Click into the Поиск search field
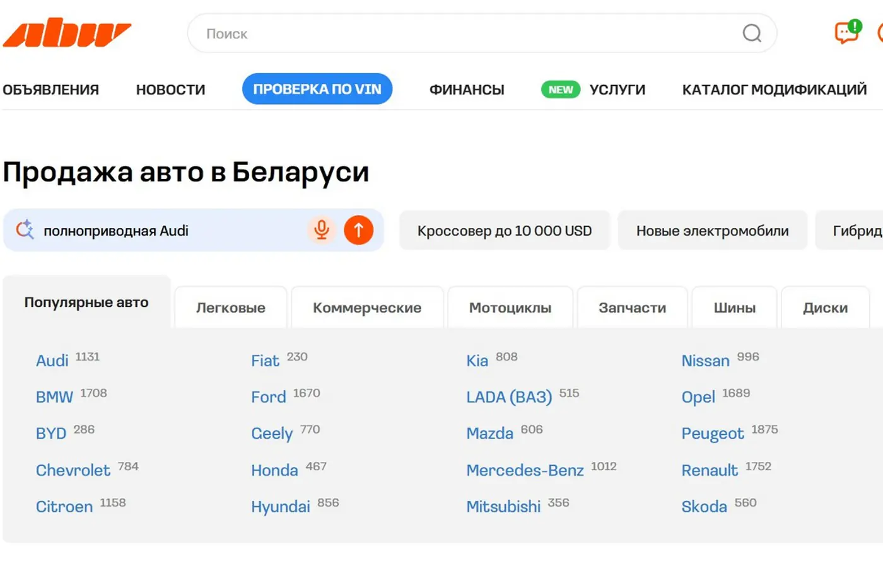This screenshot has width=883, height=588. click(467, 33)
